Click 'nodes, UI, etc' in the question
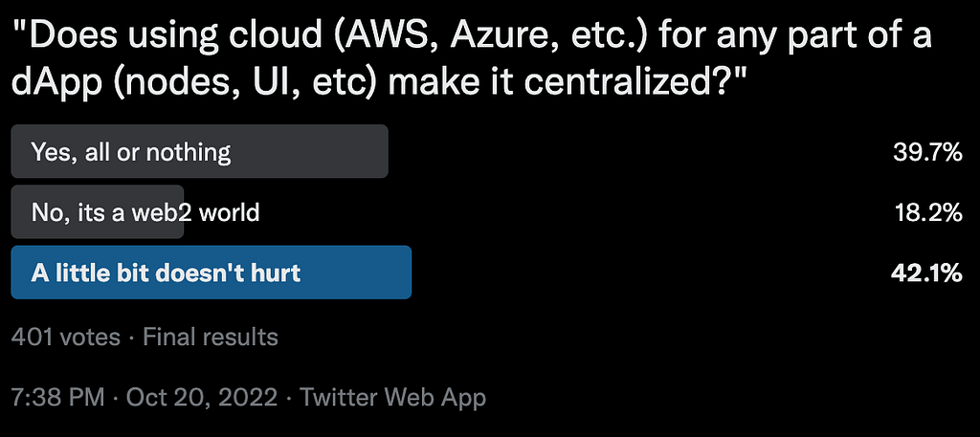 tap(245, 83)
